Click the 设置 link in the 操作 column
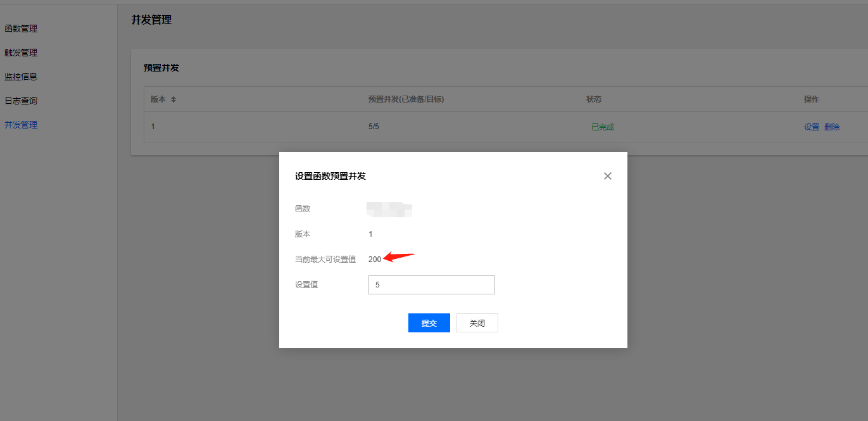 (x=811, y=127)
